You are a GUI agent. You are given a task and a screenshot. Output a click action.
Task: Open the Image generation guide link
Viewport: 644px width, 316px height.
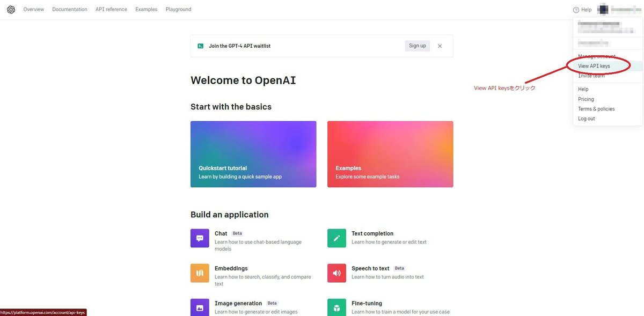click(x=238, y=303)
